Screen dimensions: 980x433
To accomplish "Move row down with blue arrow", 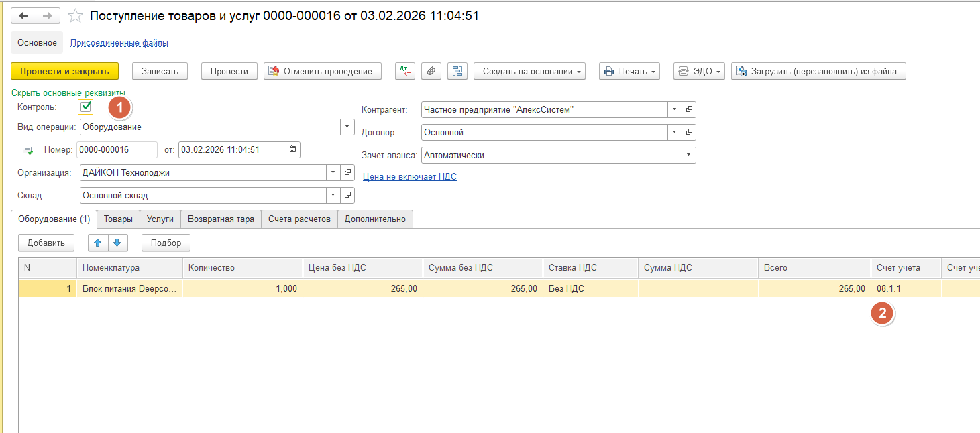I will (117, 243).
